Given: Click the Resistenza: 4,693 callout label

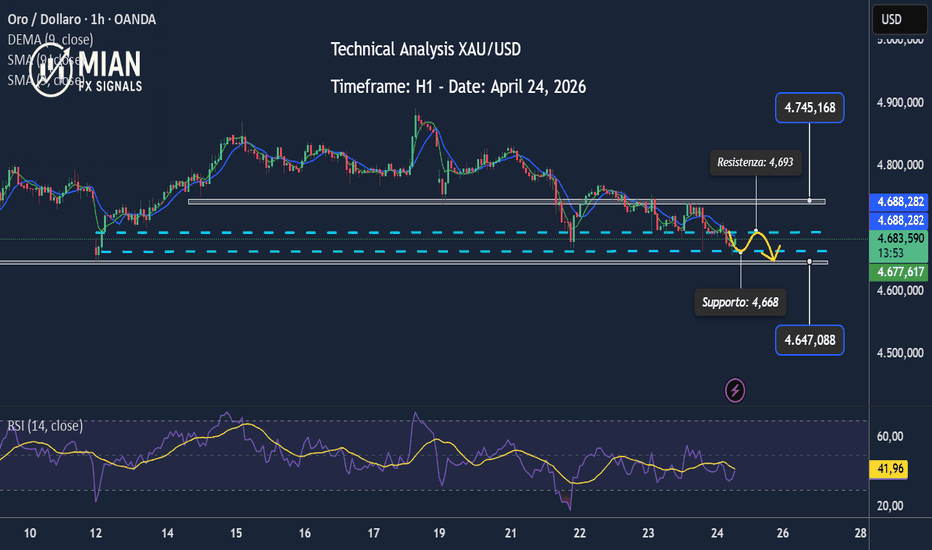Looking at the screenshot, I should (755, 162).
